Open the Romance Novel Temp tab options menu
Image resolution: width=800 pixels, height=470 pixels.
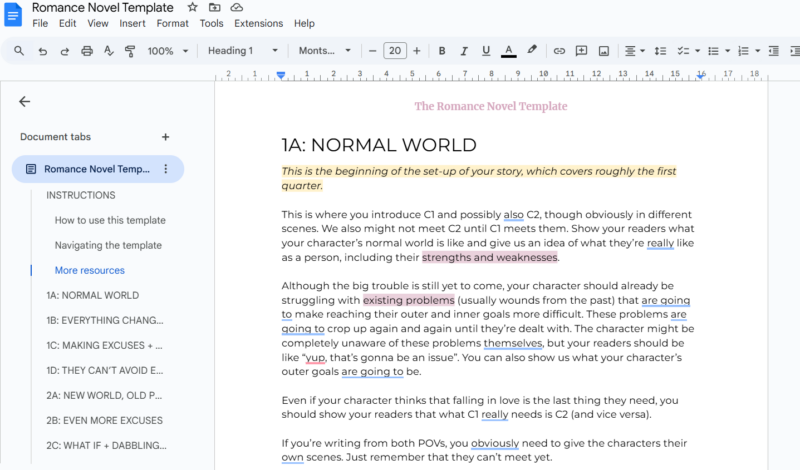coord(165,169)
